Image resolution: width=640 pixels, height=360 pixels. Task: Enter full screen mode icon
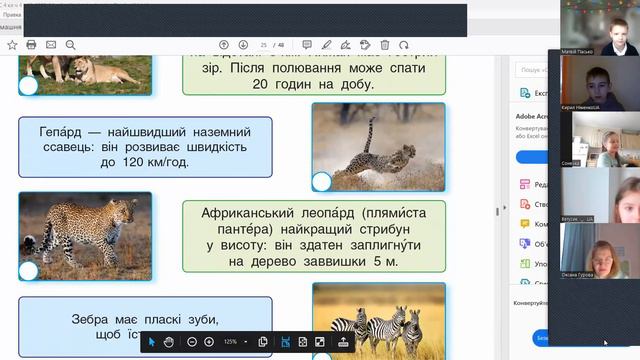pyautogui.click(x=320, y=342)
